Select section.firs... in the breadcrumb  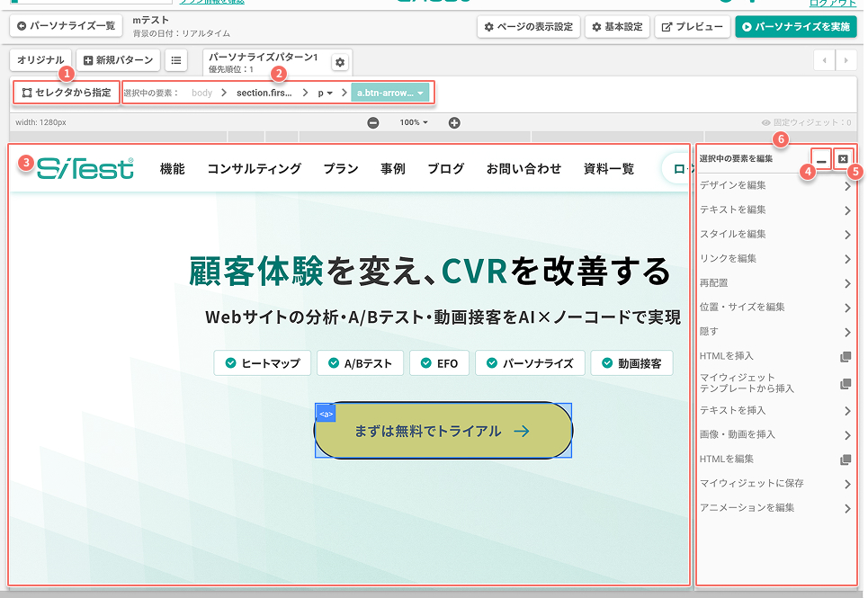pos(264,93)
